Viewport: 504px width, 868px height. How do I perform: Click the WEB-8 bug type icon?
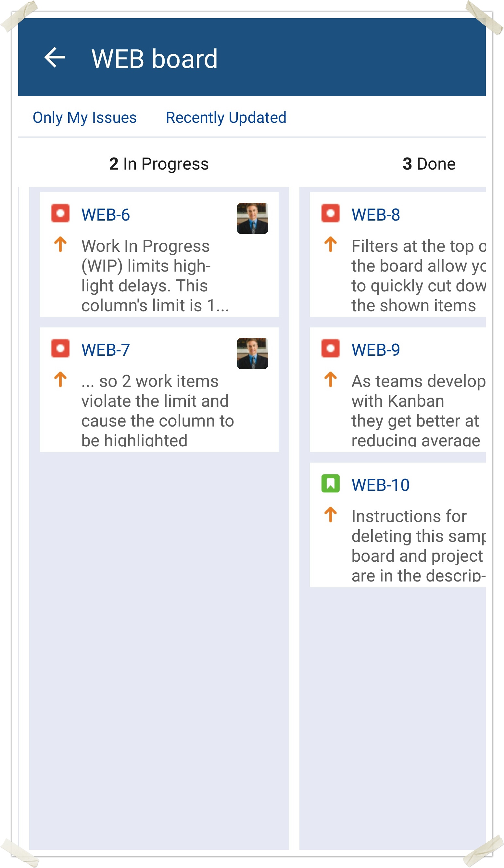tap(330, 213)
